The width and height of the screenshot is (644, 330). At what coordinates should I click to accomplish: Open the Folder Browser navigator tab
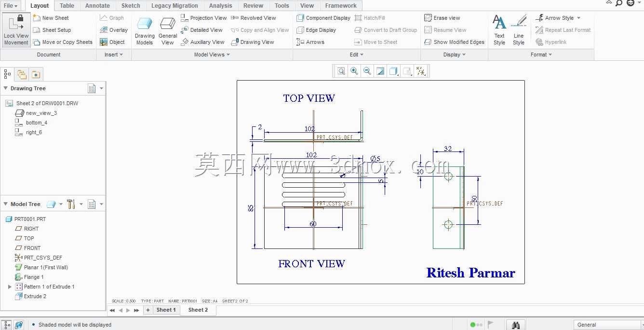(22, 74)
